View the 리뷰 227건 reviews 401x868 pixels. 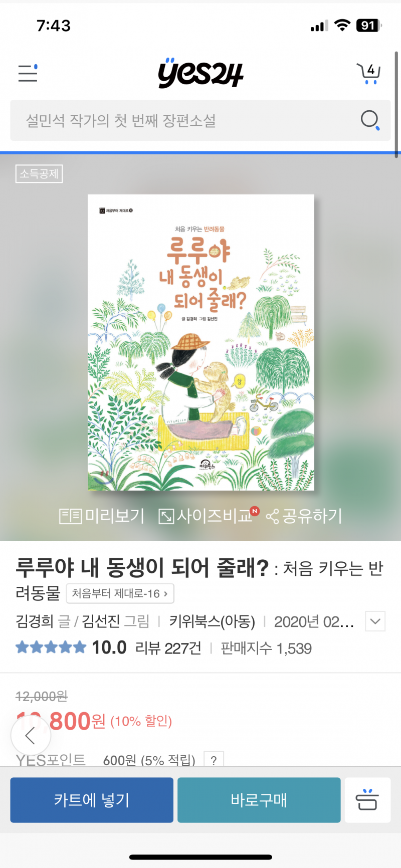pos(168,648)
